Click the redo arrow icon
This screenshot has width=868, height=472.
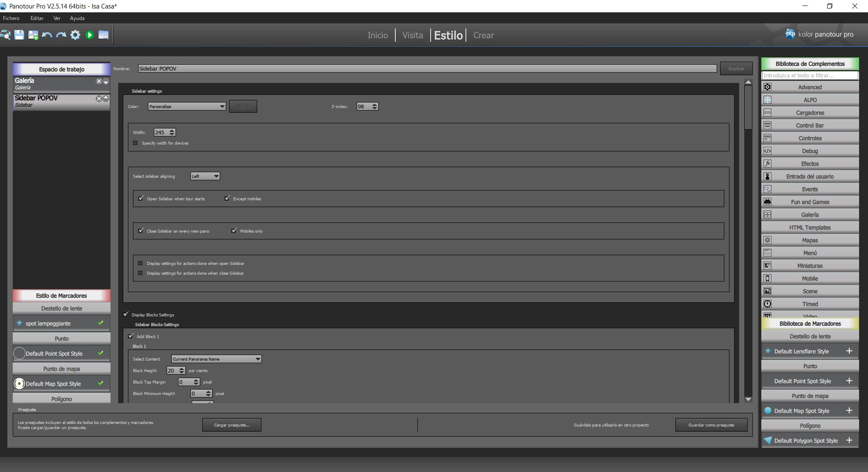pyautogui.click(x=61, y=35)
